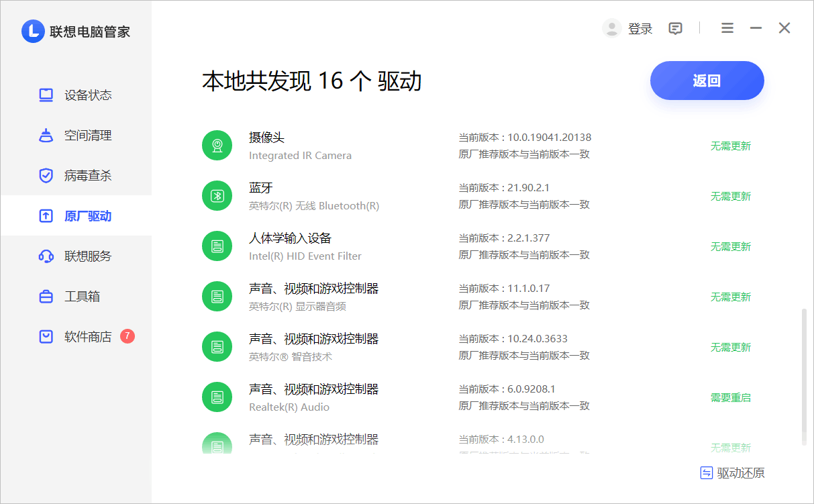Viewport: 814px width, 504px height.
Task: Click the 登录 login link
Action: [x=640, y=29]
